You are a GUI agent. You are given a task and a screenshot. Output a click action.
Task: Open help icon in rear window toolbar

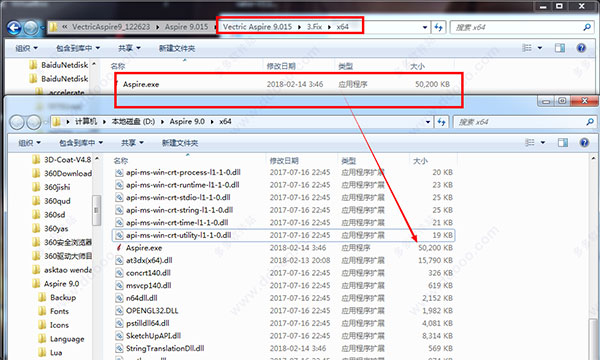point(581,48)
